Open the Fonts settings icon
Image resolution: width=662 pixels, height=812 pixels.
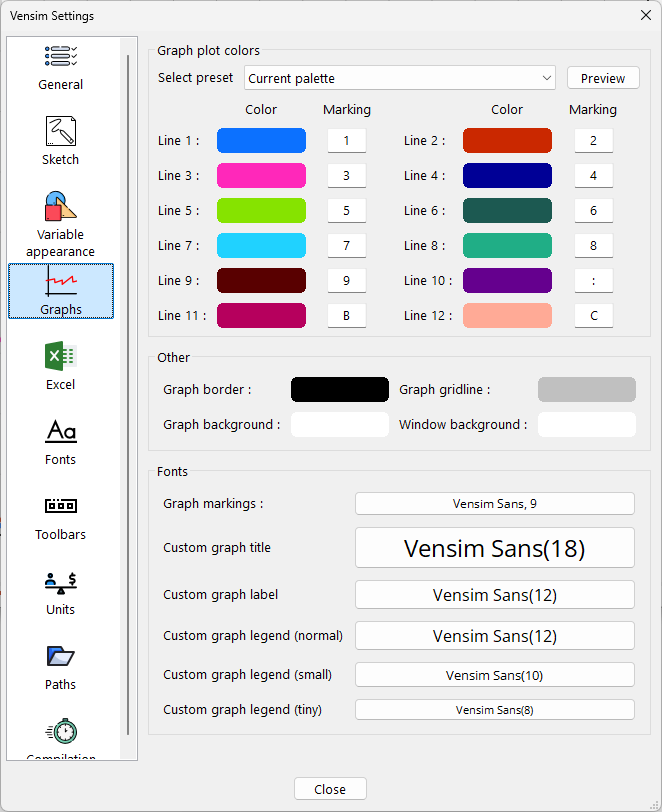[60, 432]
